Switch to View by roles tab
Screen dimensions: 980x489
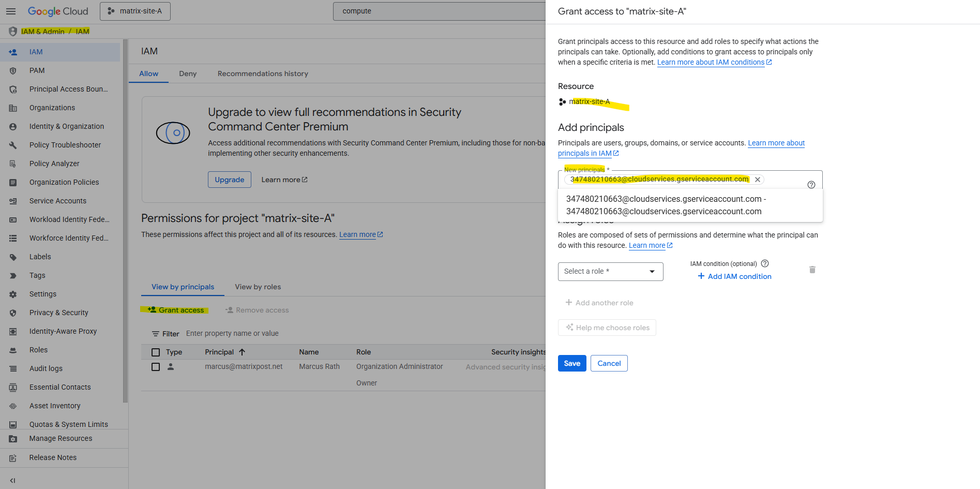pyautogui.click(x=258, y=287)
